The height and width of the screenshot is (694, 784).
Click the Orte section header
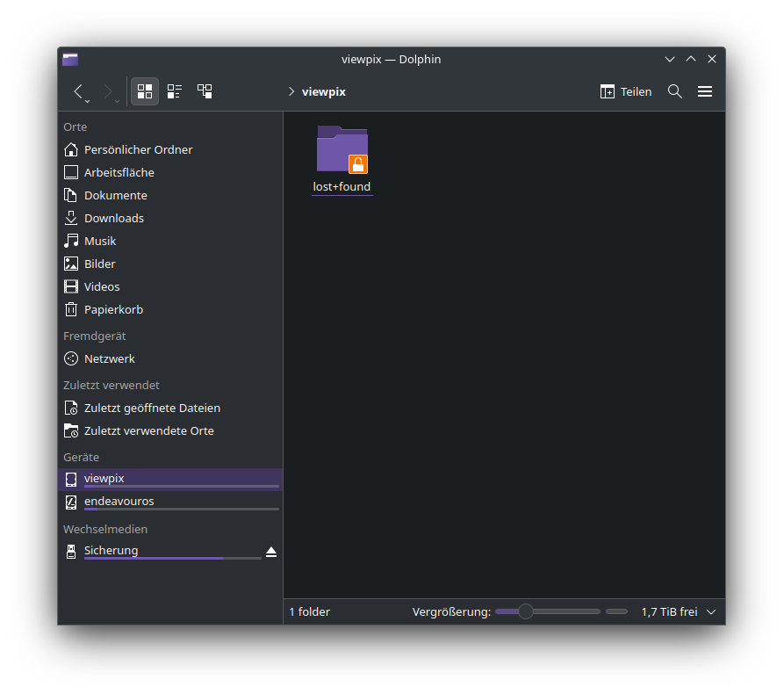[x=75, y=127]
